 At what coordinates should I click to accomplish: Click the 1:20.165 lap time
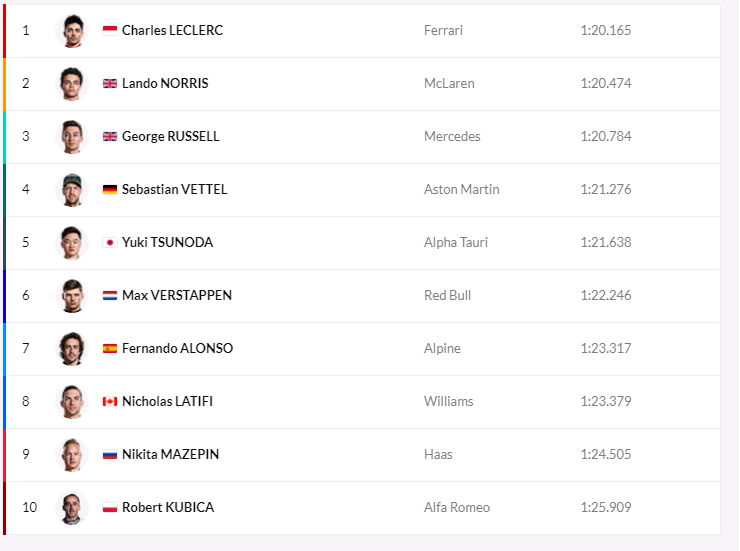click(605, 30)
